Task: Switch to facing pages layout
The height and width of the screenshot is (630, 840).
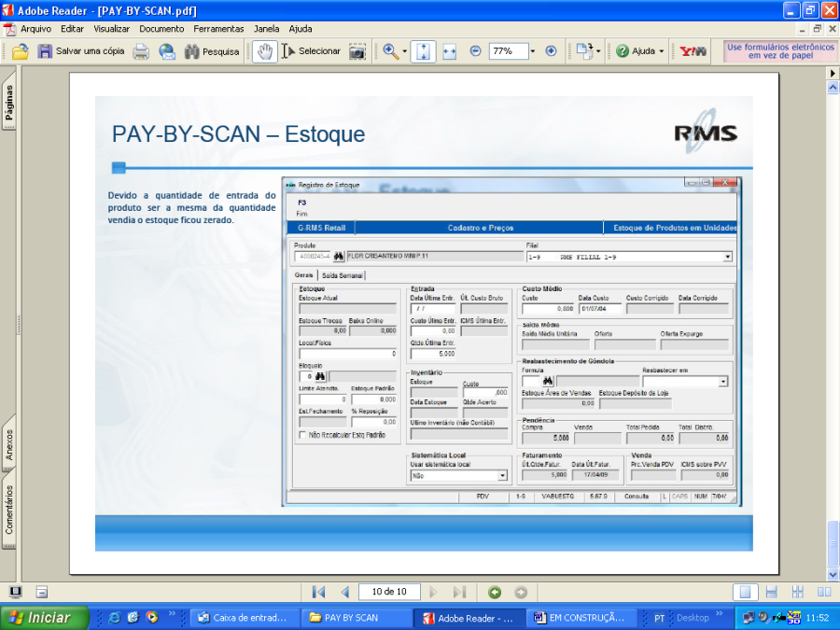Action: 823,592
